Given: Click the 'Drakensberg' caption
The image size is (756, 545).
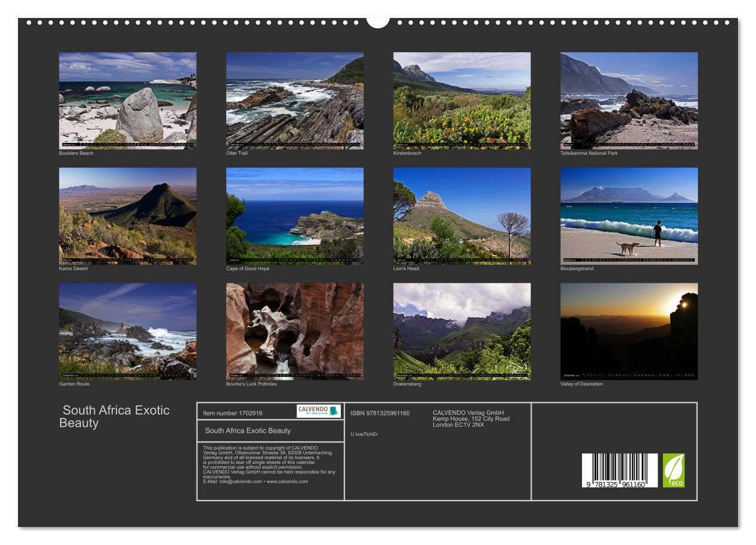Looking at the screenshot, I should [x=407, y=384].
